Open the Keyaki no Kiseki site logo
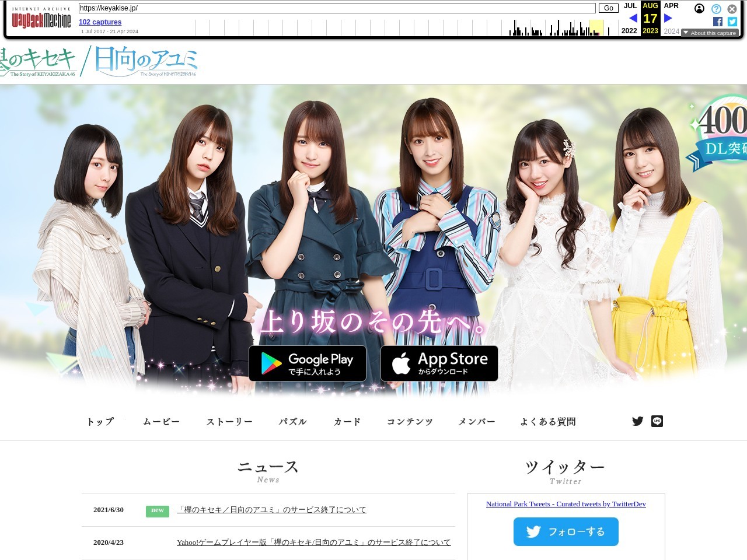 click(98, 62)
